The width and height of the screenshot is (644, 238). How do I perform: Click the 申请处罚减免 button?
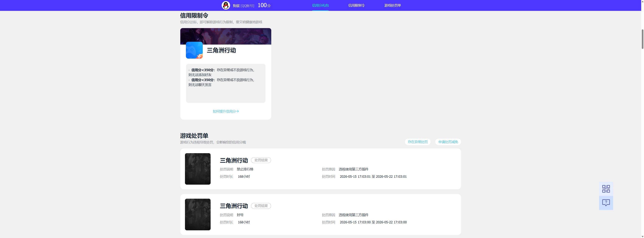[x=448, y=142]
